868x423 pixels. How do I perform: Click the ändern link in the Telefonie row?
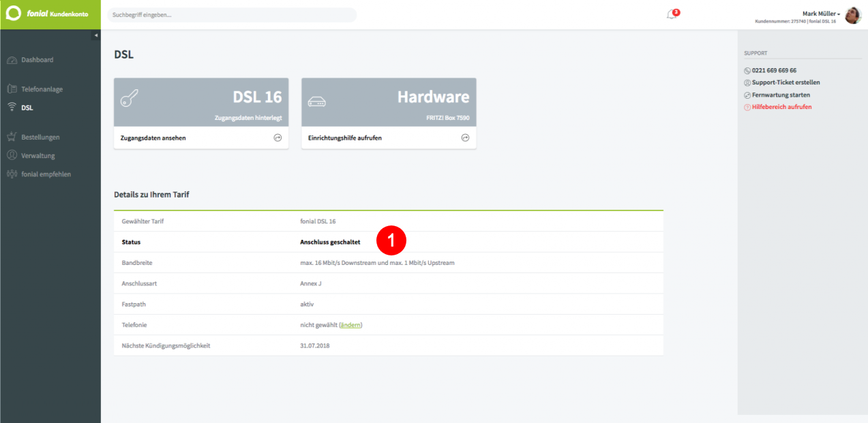[x=350, y=325]
